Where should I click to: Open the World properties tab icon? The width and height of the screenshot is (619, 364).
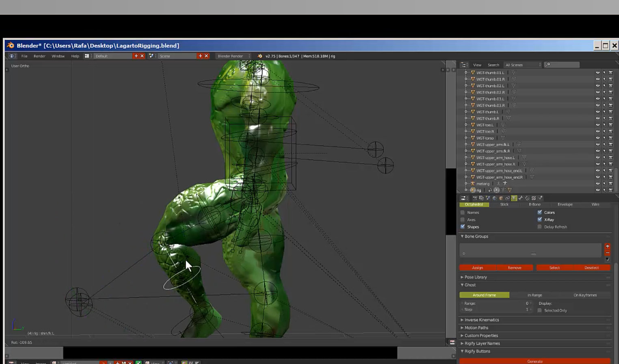pos(494,198)
